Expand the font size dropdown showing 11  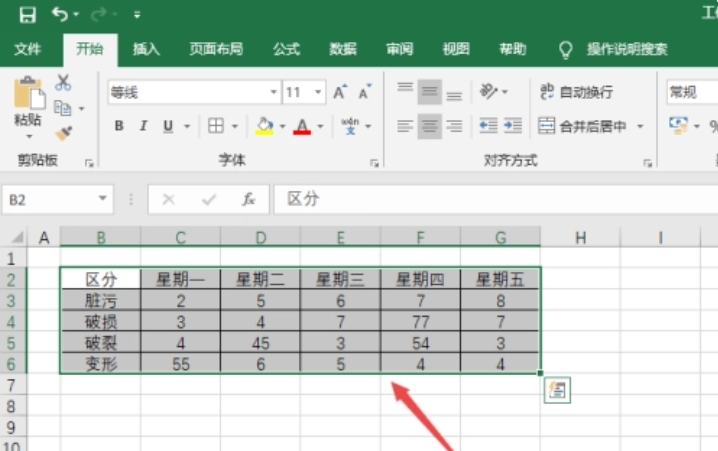click(318, 93)
